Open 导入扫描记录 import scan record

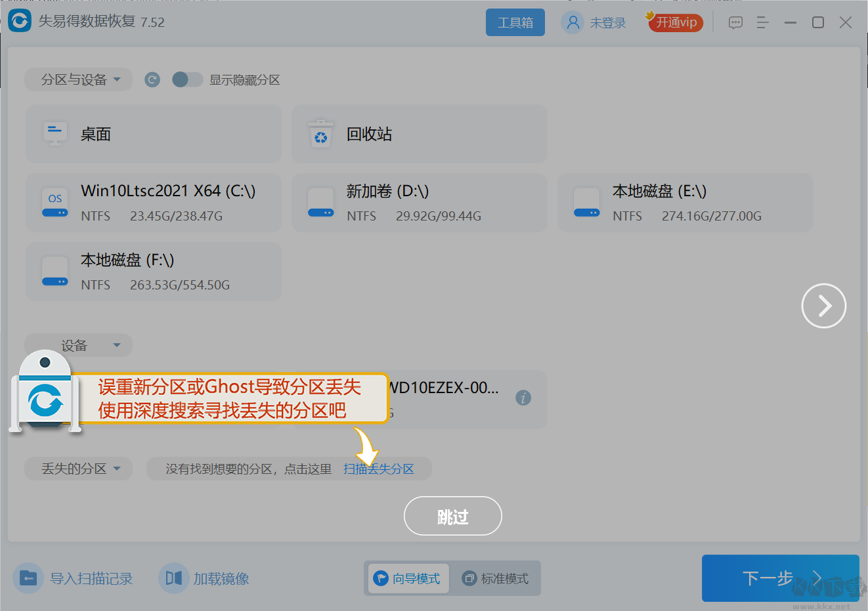pyautogui.click(x=74, y=578)
